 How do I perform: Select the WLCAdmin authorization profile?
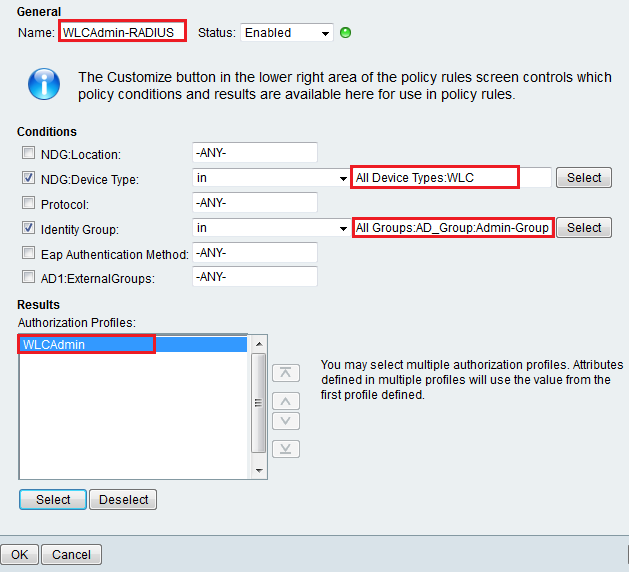point(87,344)
